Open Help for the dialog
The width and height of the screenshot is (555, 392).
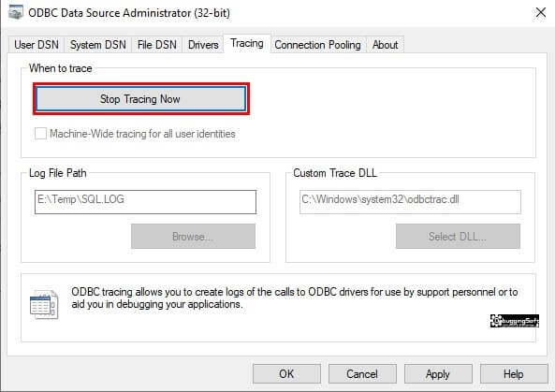point(514,374)
